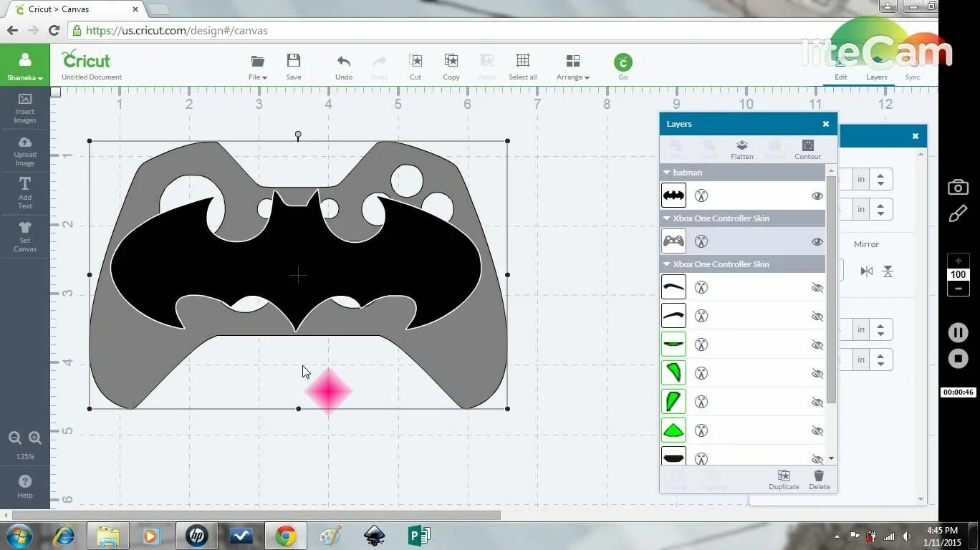
Task: Show the thinner black curved line layer
Action: (x=817, y=316)
